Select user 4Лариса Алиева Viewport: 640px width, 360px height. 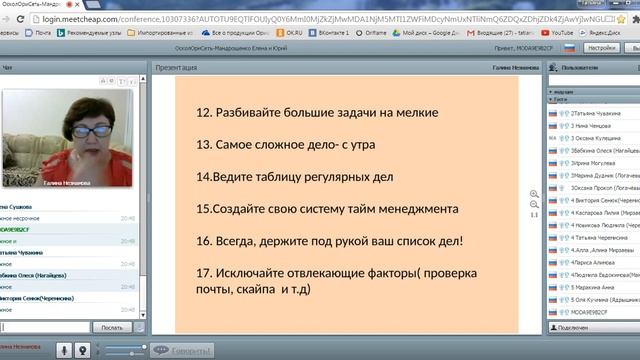pos(594,262)
